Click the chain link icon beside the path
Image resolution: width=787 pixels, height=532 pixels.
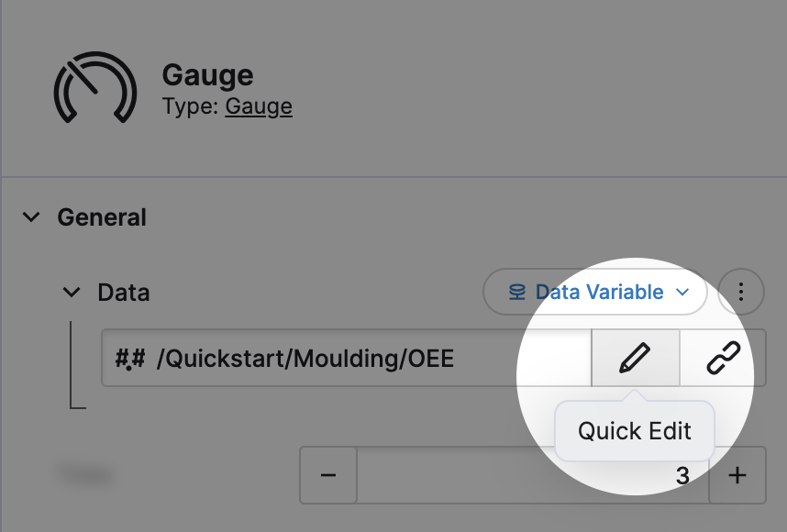point(723,359)
